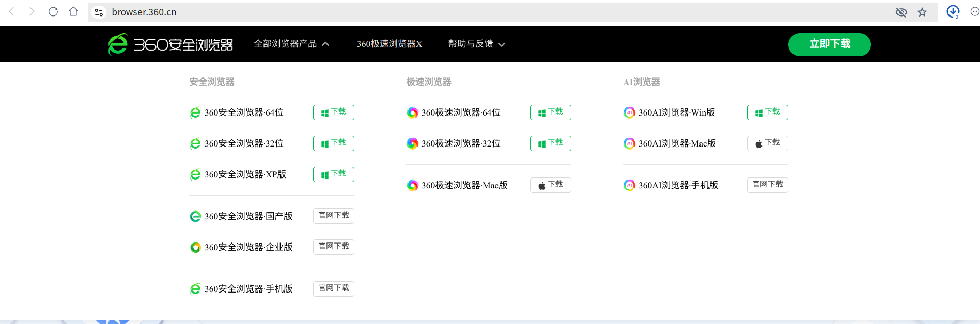Image resolution: width=980 pixels, height=324 pixels.
Task: Click the browser back arrow
Action: click(12, 12)
